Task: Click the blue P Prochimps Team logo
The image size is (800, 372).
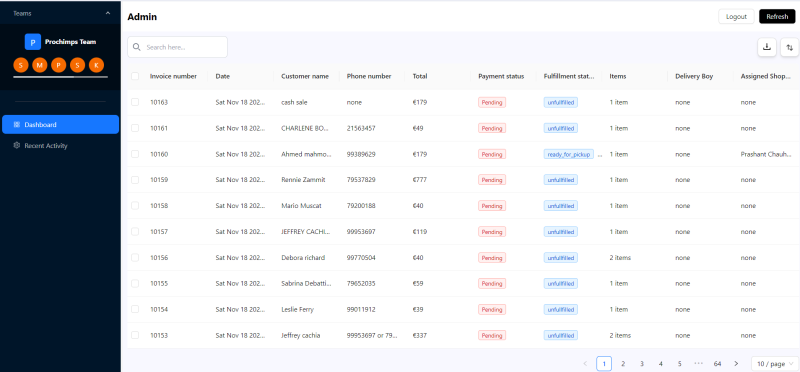Action: 33,42
